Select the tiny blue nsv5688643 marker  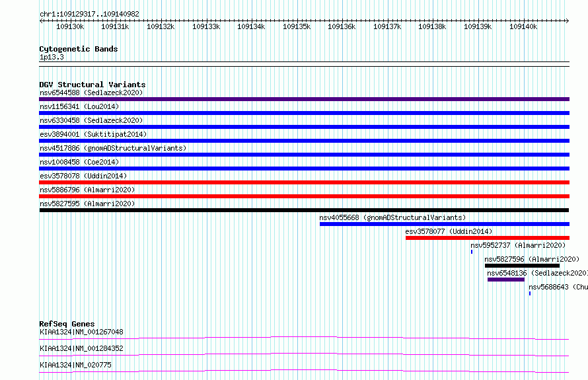tap(529, 293)
